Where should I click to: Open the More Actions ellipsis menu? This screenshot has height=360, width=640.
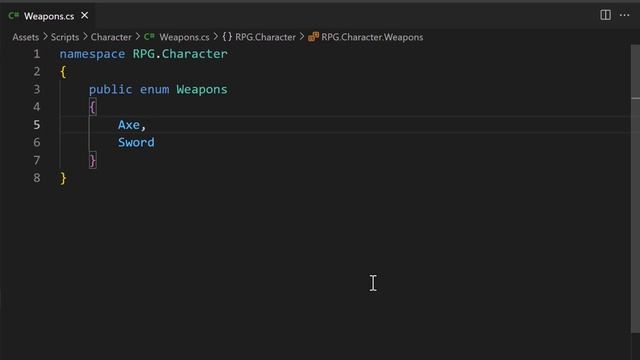624,15
